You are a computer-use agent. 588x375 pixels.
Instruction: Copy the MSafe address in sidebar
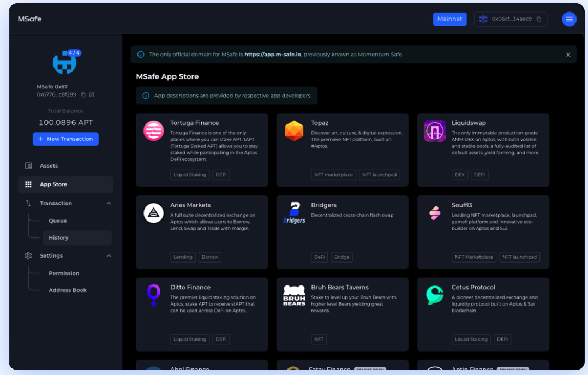click(x=83, y=95)
